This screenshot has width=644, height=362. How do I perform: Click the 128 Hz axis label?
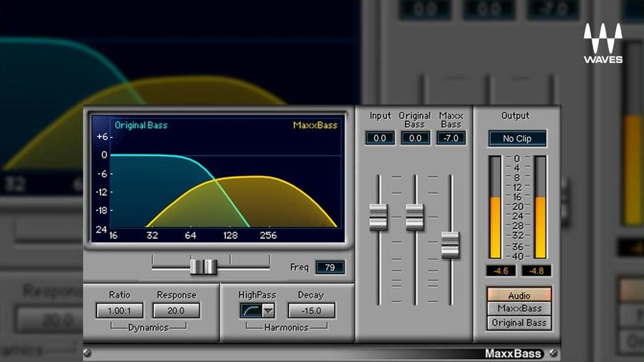pos(230,235)
